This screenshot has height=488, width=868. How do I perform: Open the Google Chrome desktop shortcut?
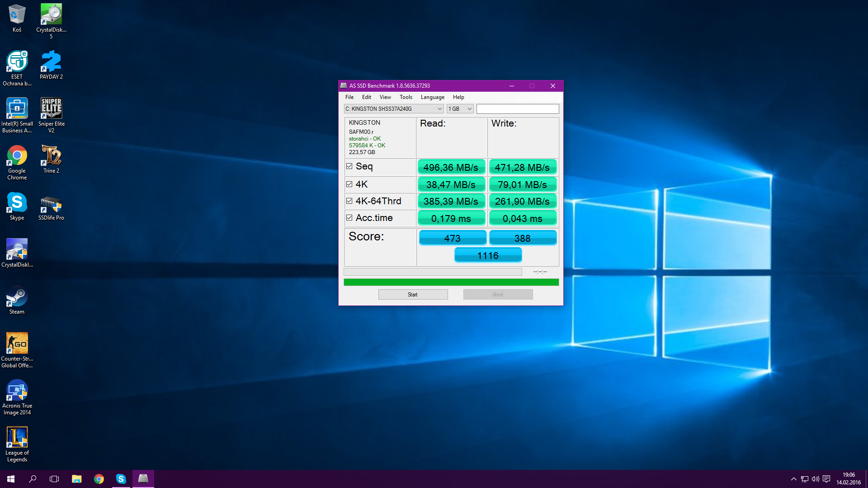tap(17, 162)
